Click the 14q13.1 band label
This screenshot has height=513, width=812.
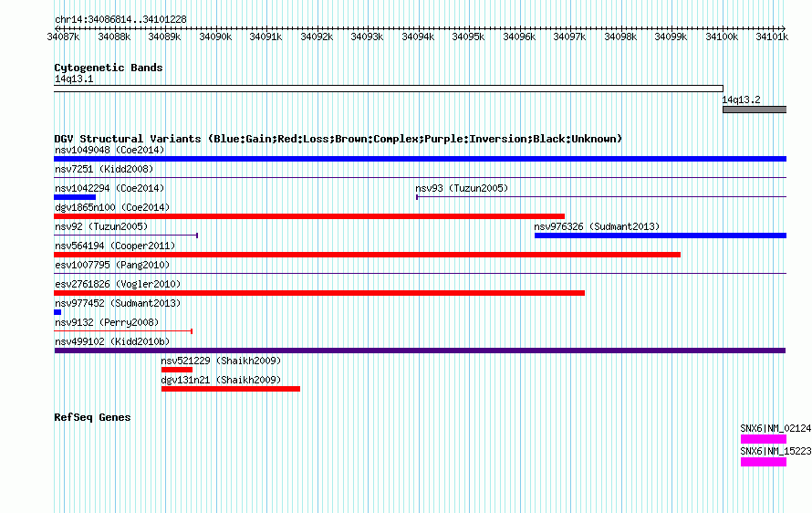coord(74,79)
